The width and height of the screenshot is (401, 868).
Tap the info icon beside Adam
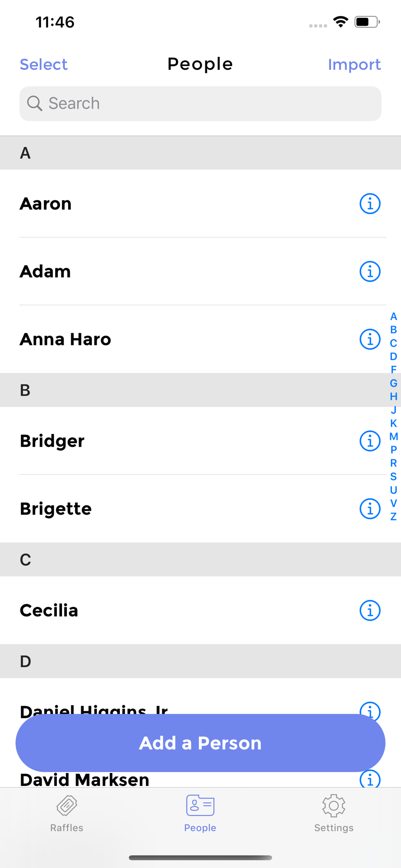(x=370, y=272)
